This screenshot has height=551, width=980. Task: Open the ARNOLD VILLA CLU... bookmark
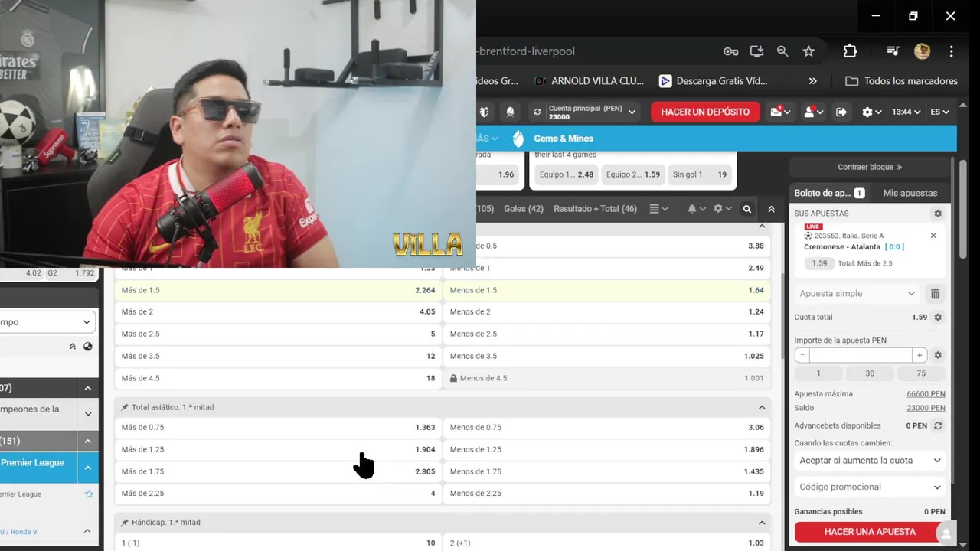[x=589, y=81]
